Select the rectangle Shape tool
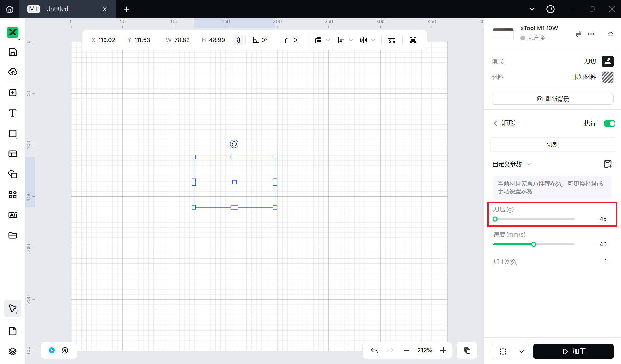 point(13,134)
